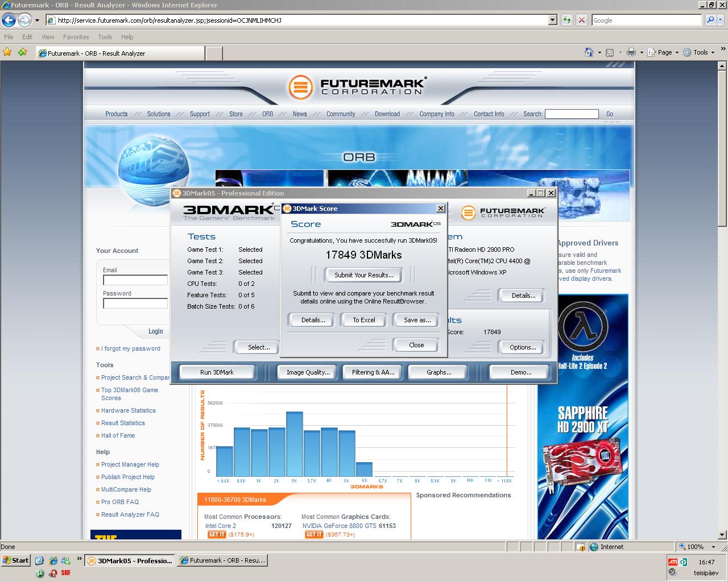The image size is (728, 582).
Task: Click the Password input field
Action: (135, 304)
